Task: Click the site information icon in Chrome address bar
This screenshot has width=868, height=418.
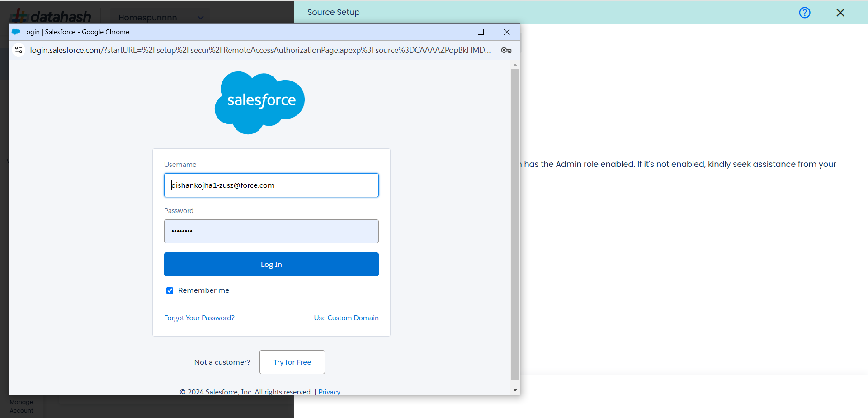Action: click(19, 50)
